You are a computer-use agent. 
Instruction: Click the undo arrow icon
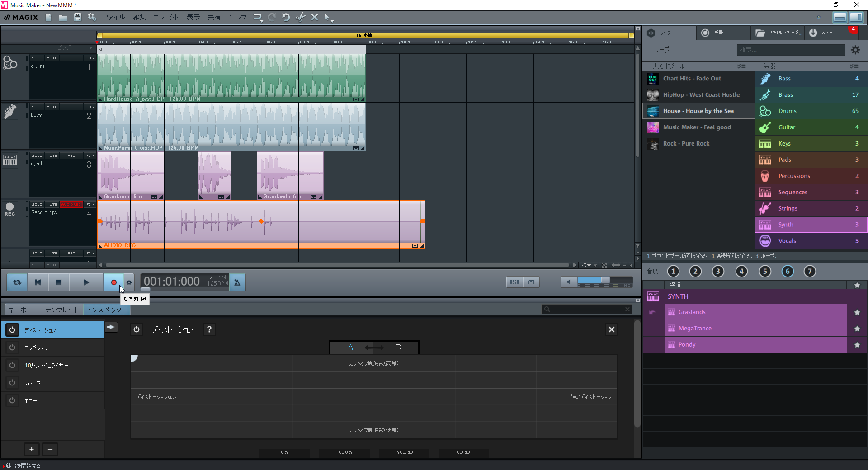click(x=286, y=17)
